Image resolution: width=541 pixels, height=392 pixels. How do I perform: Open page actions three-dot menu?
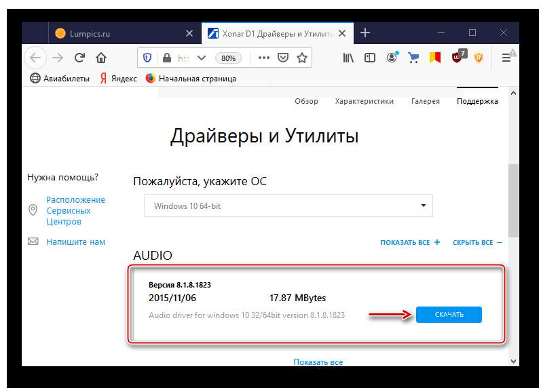(264, 58)
